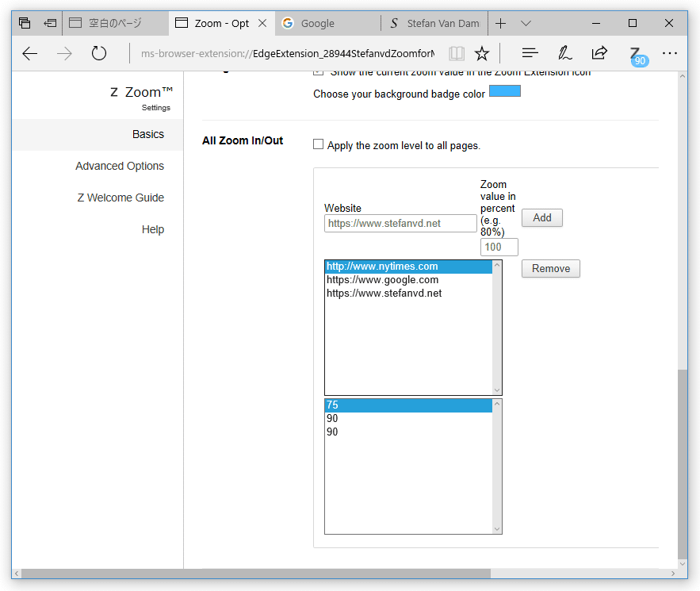The image size is (700, 591).
Task: Open Zoom extension icon showing 90
Action: click(637, 56)
